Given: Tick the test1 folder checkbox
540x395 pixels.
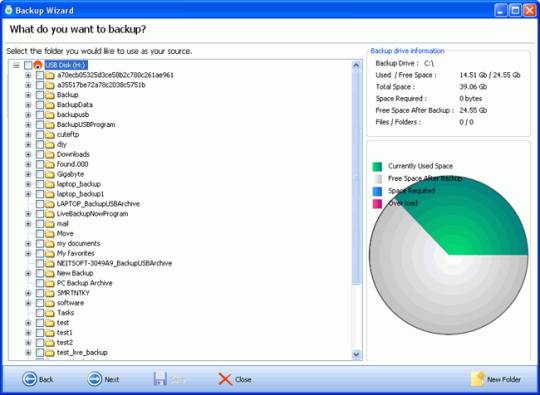Looking at the screenshot, I should pos(40,333).
